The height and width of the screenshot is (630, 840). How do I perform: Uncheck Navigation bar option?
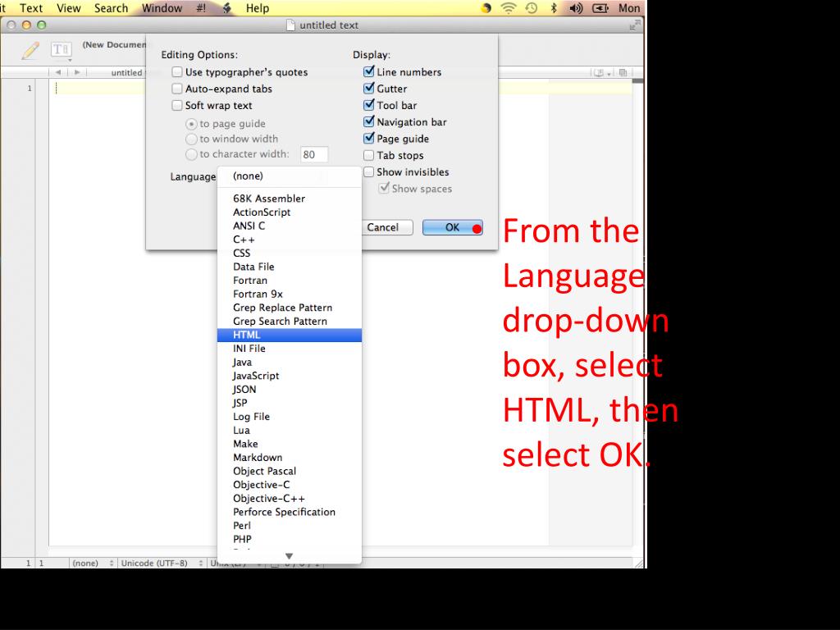pos(368,121)
